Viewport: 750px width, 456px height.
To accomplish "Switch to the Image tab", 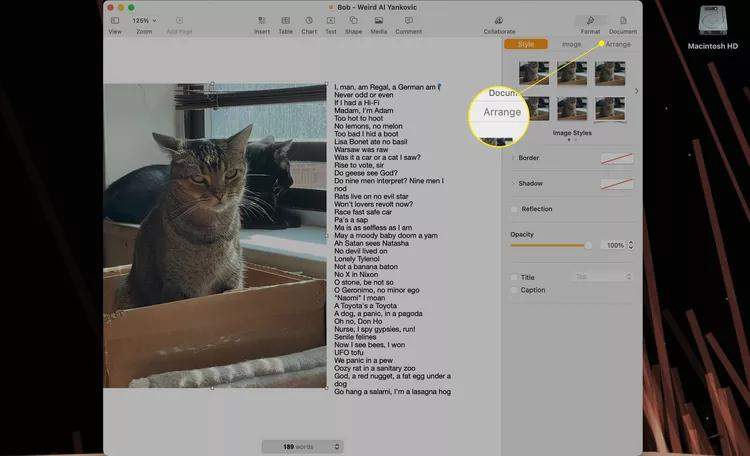I will [x=571, y=44].
